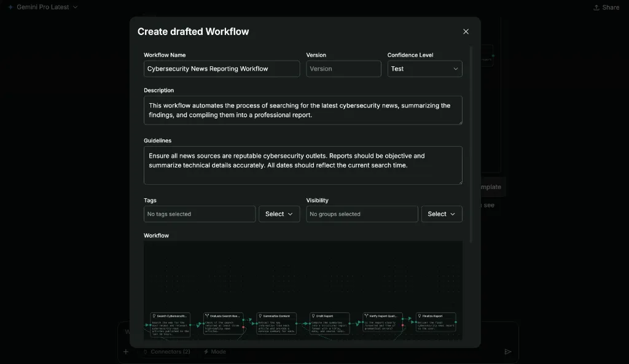
Task: Click the output port of Finalize Report node
Action: [456, 322]
